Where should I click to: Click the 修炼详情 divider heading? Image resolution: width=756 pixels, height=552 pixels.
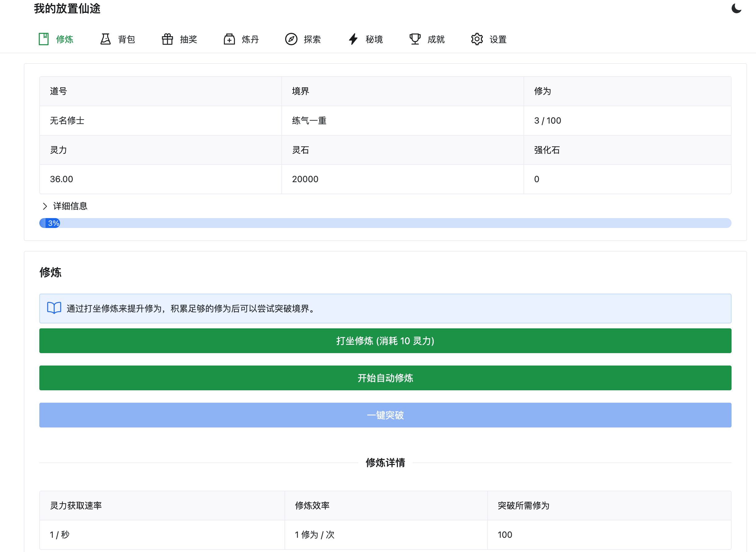385,463
